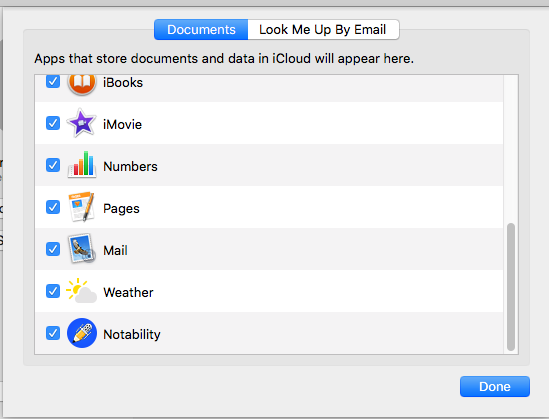Switch to the Documents tab
549x419 pixels.
[x=201, y=29]
